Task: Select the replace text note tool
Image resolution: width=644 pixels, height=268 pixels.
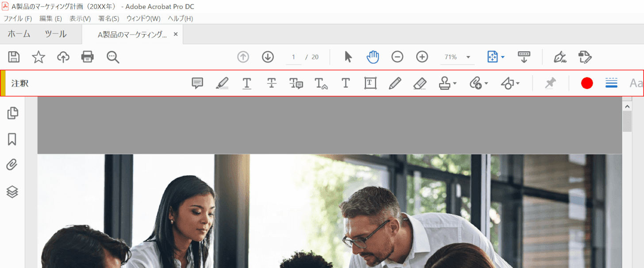Action: (296, 83)
